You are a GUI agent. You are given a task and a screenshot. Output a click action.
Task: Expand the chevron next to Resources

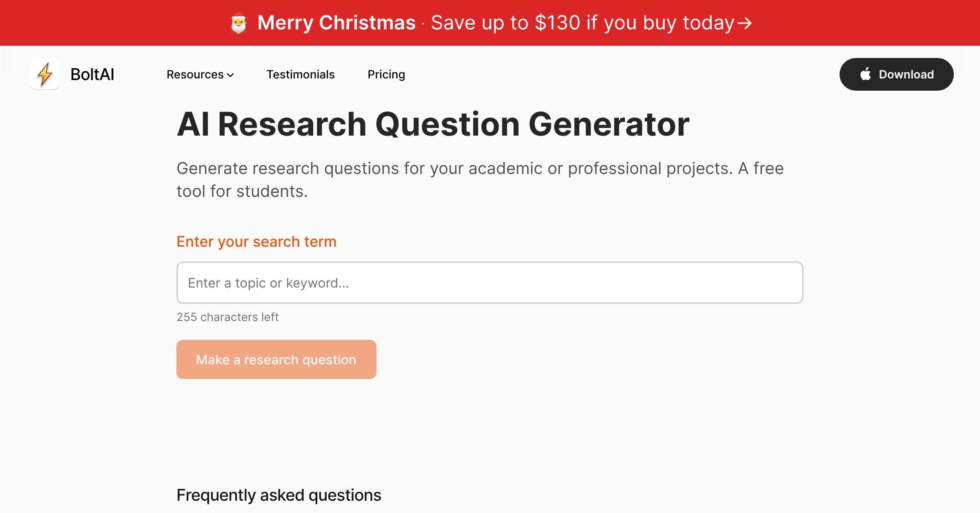click(x=231, y=76)
